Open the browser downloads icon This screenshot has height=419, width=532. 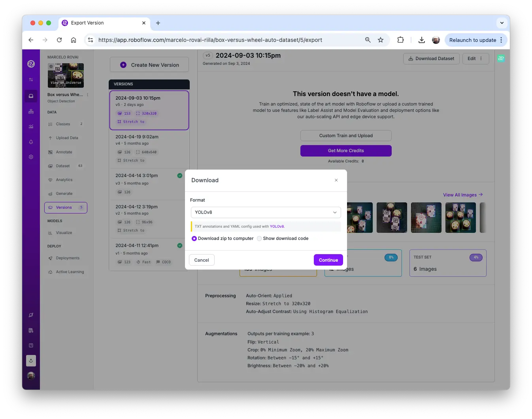point(422,40)
